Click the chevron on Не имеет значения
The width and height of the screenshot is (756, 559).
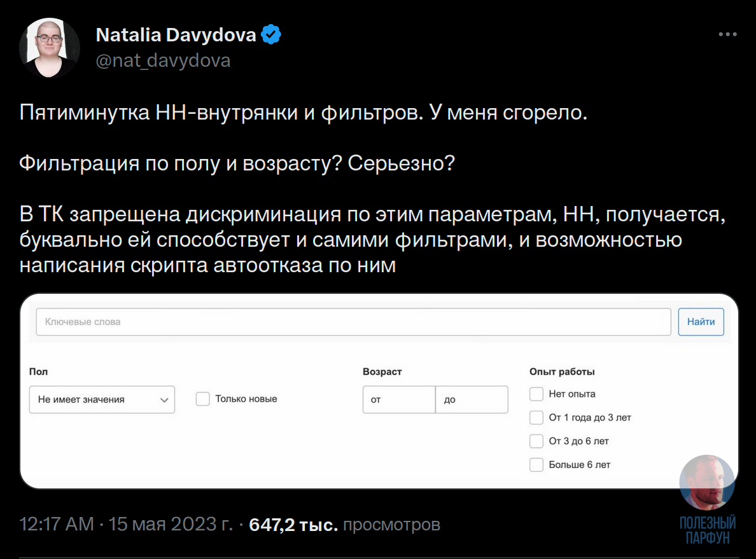pos(164,400)
